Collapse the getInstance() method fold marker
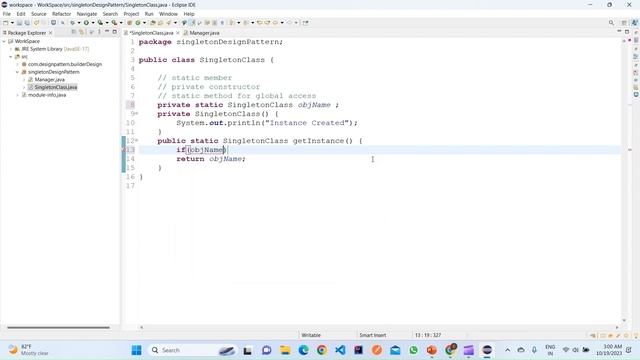This screenshot has height=360, width=640. point(137,141)
